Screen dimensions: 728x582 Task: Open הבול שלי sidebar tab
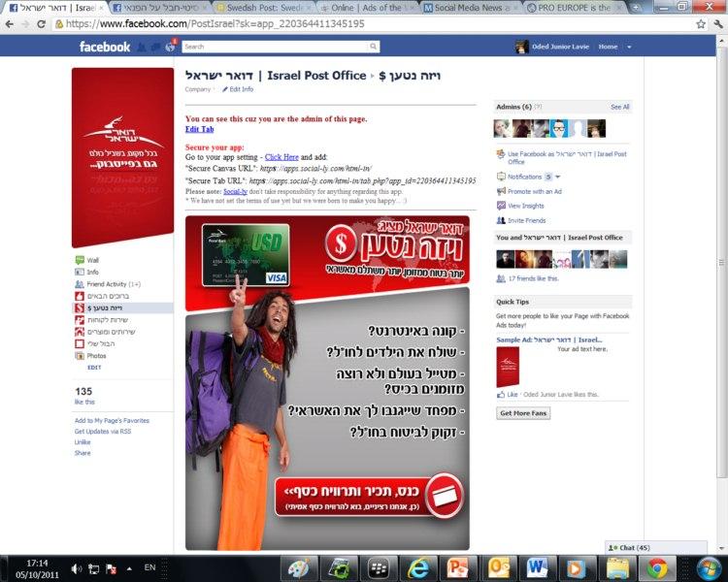pos(100,344)
